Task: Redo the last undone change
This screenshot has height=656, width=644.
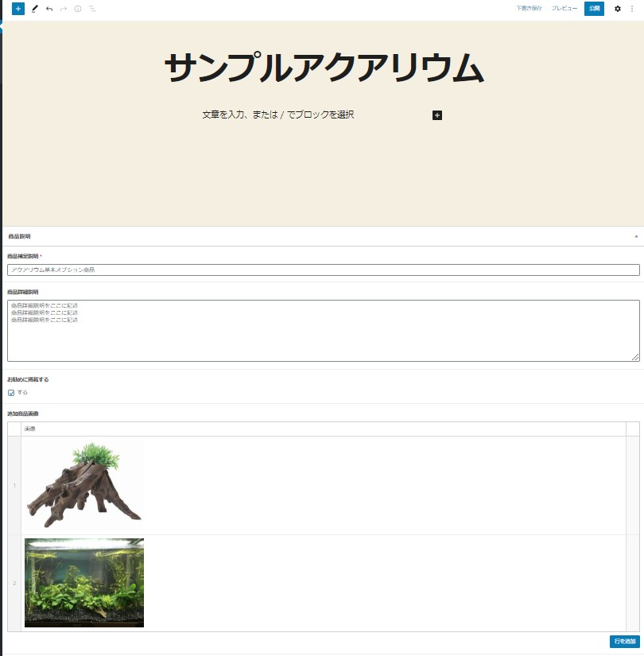Action: tap(64, 9)
